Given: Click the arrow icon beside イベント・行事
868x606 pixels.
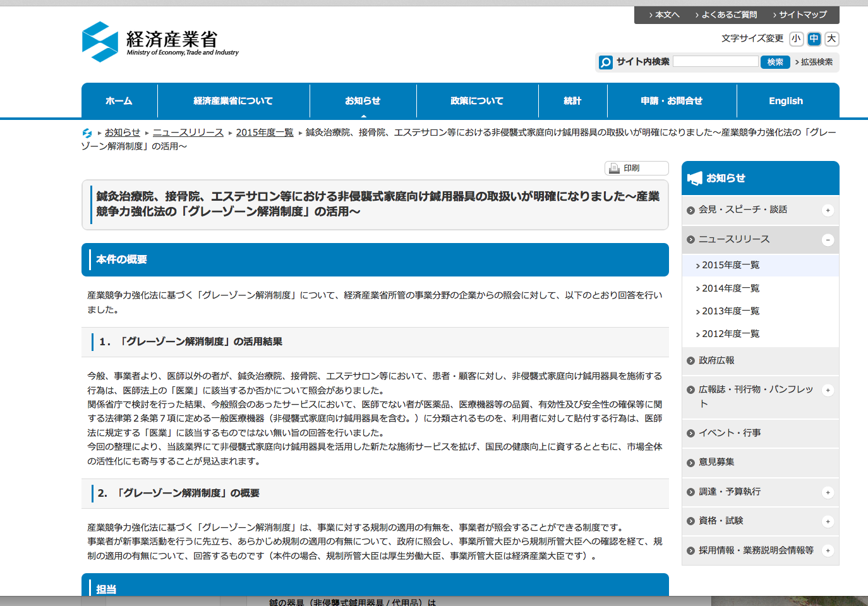Looking at the screenshot, I should coord(690,434).
